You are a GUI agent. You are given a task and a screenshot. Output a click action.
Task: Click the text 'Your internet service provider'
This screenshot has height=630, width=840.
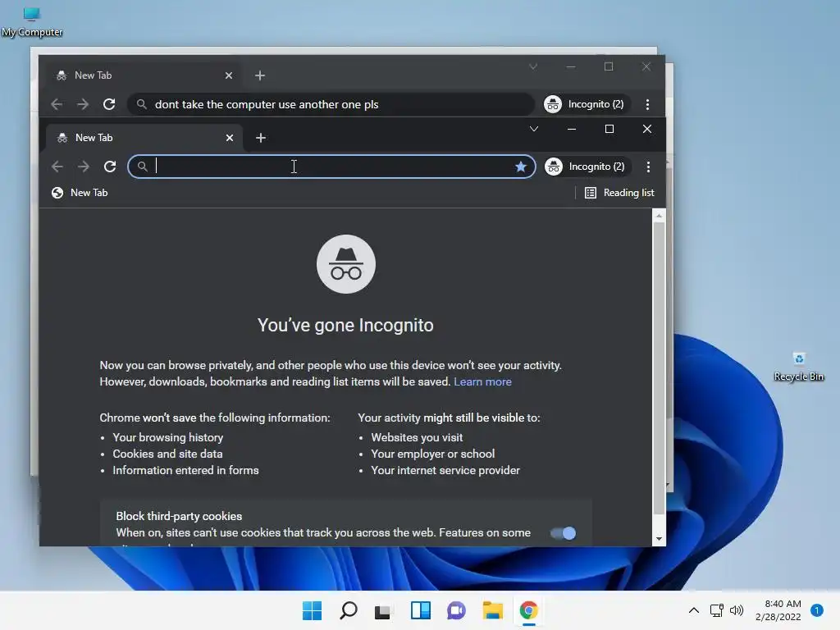[x=445, y=470]
